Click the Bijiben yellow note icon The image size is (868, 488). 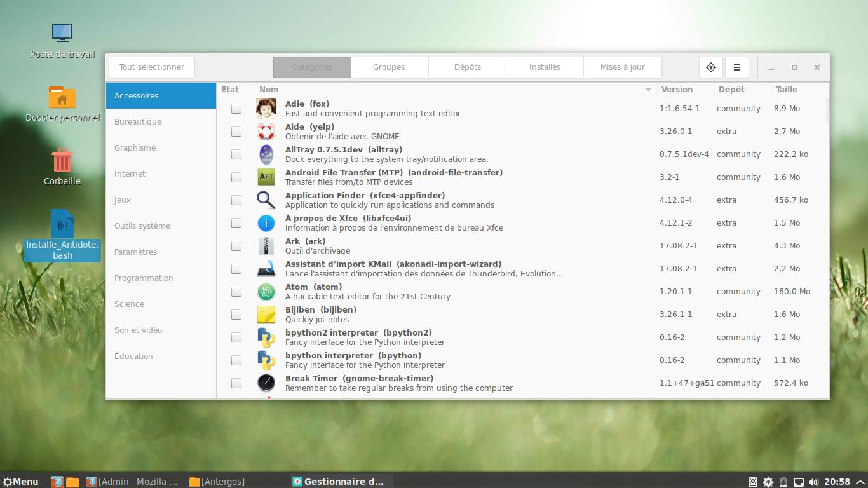pos(266,315)
